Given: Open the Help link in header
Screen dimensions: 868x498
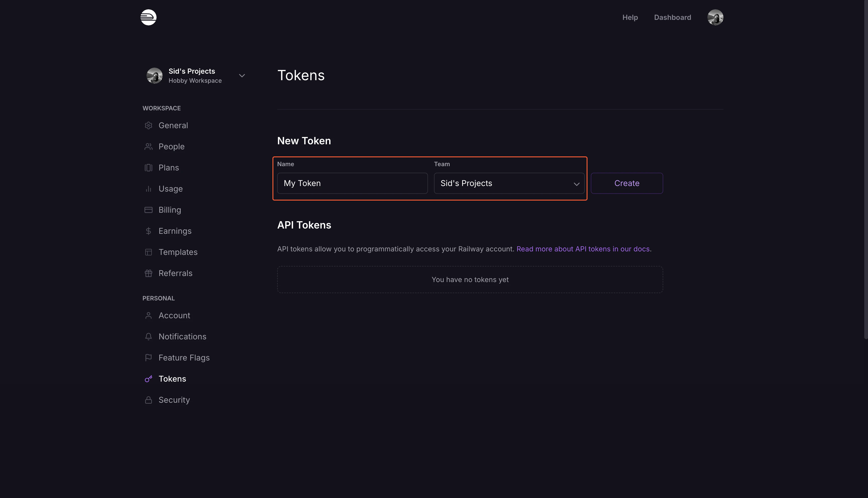Looking at the screenshot, I should click(x=630, y=17).
